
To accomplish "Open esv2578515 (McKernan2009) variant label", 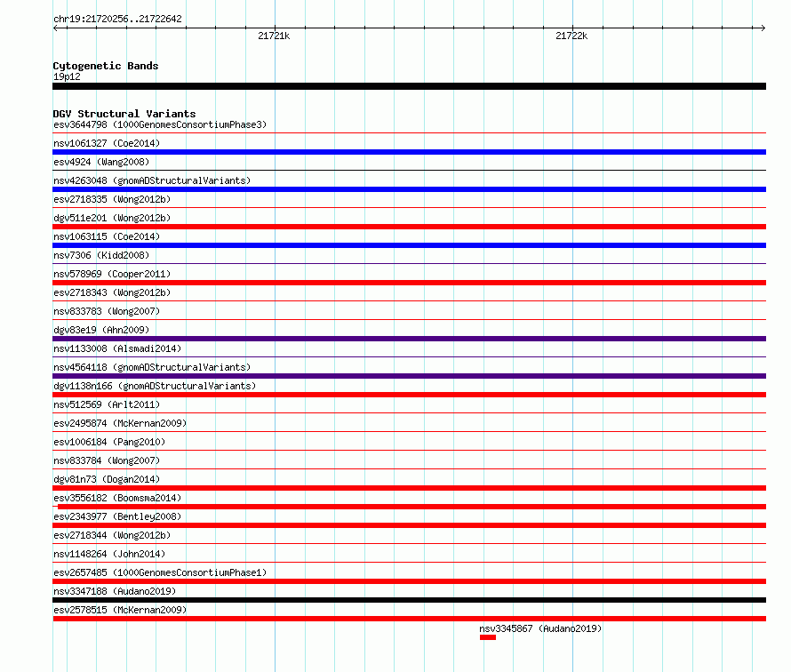I will (120, 610).
